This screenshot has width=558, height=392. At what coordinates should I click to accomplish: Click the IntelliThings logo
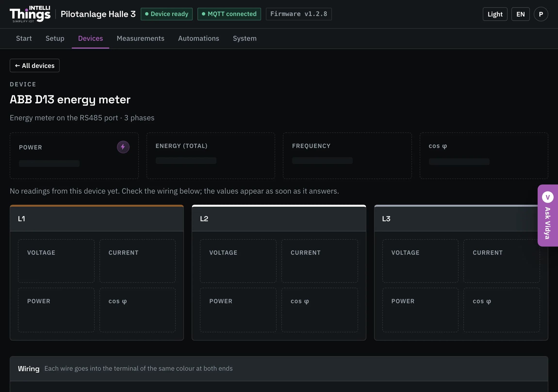30,14
